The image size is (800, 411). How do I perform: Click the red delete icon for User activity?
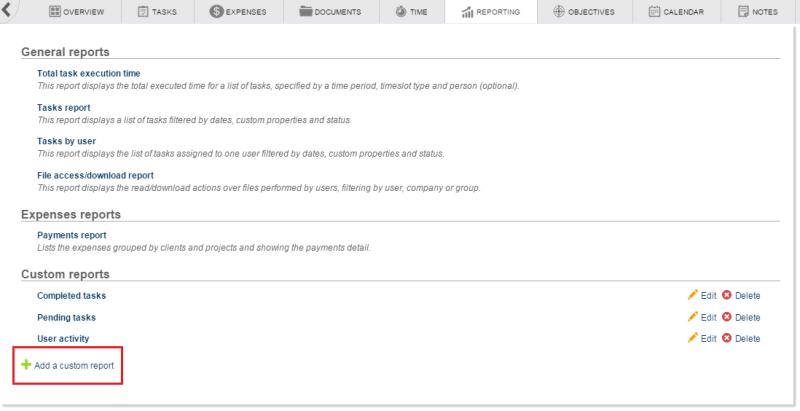727,338
